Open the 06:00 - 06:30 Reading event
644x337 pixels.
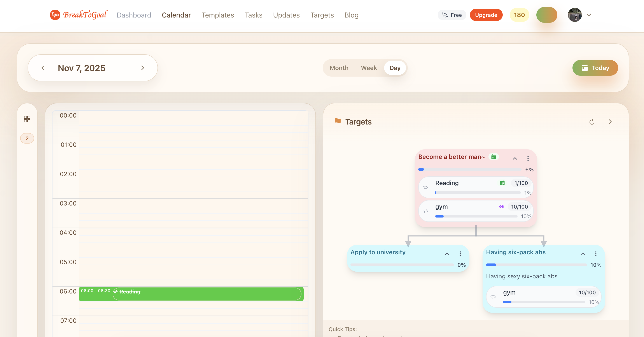191,294
